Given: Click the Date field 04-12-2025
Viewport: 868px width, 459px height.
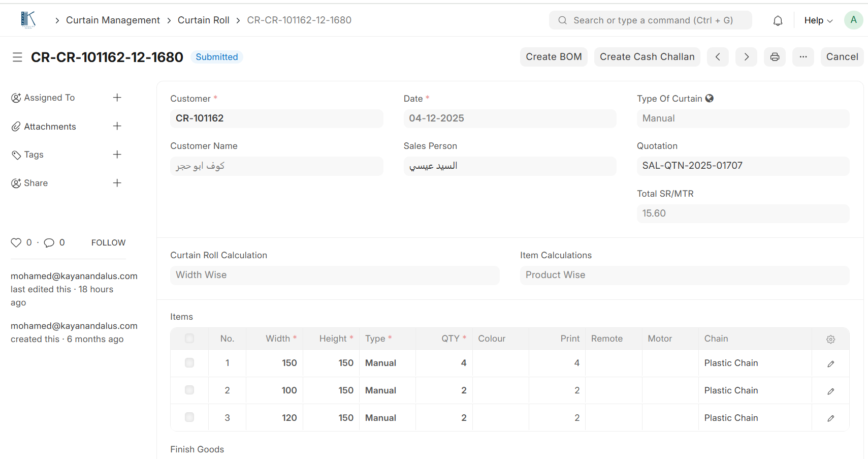Looking at the screenshot, I should [510, 118].
